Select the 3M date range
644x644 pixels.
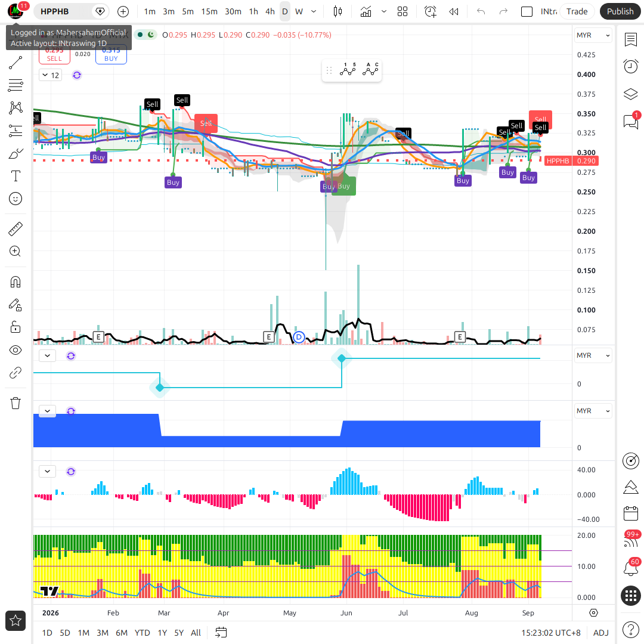(x=103, y=633)
